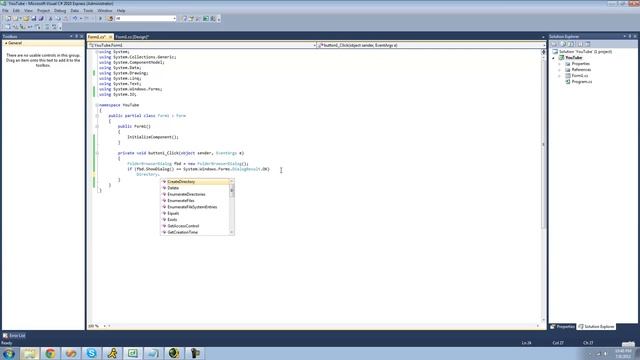640x360 pixels.
Task: Click Visual C# taskbar icon
Action: (x=133, y=353)
